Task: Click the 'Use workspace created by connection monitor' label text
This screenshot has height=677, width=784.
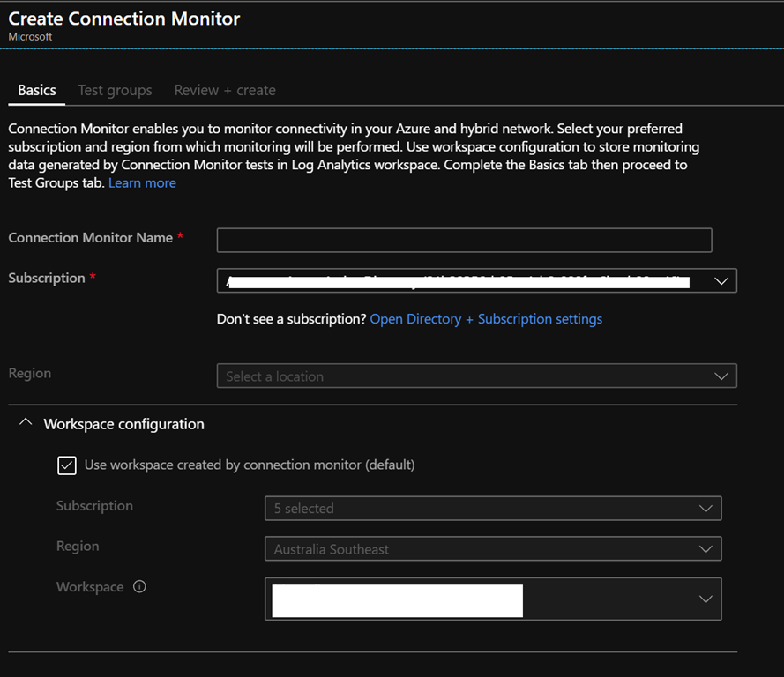Action: tap(250, 465)
